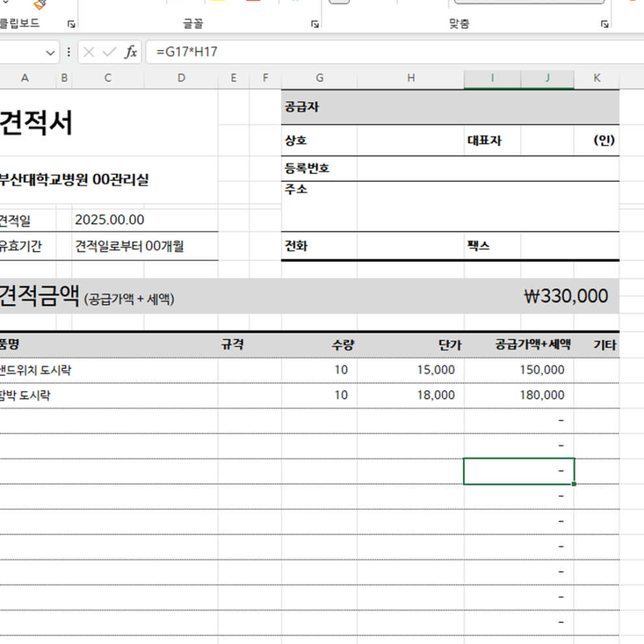Click the 샌드위치 도시락 item cell
The width and height of the screenshot is (644, 644).
[x=36, y=370]
